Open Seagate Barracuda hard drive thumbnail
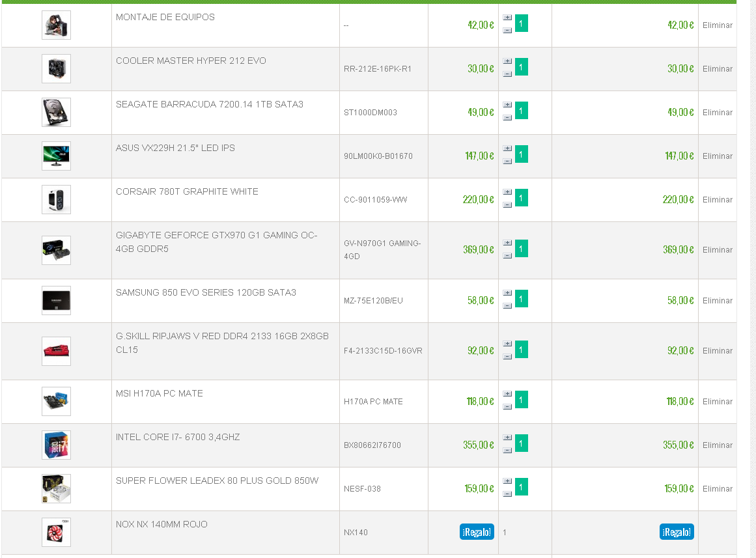This screenshot has width=756, height=558. (57, 113)
